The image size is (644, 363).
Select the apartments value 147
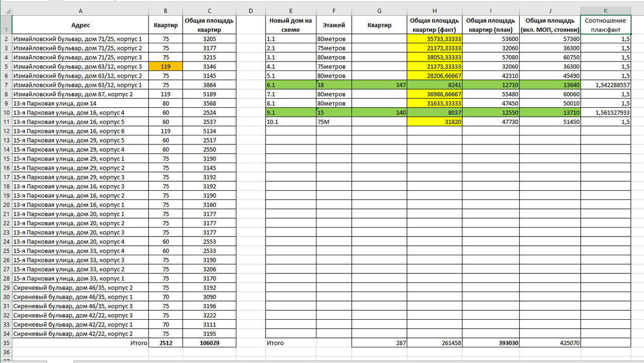[x=379, y=85]
